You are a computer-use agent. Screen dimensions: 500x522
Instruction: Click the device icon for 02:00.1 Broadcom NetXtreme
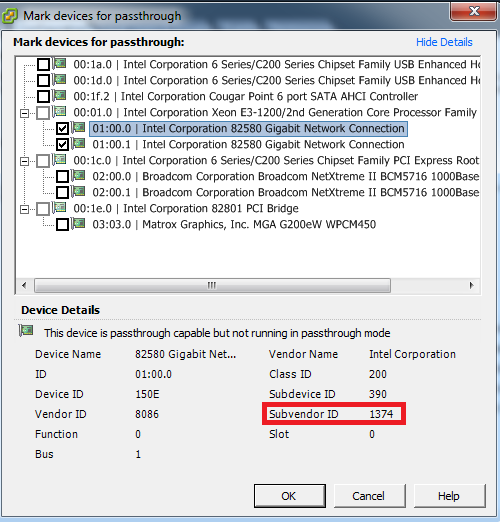coord(79,191)
